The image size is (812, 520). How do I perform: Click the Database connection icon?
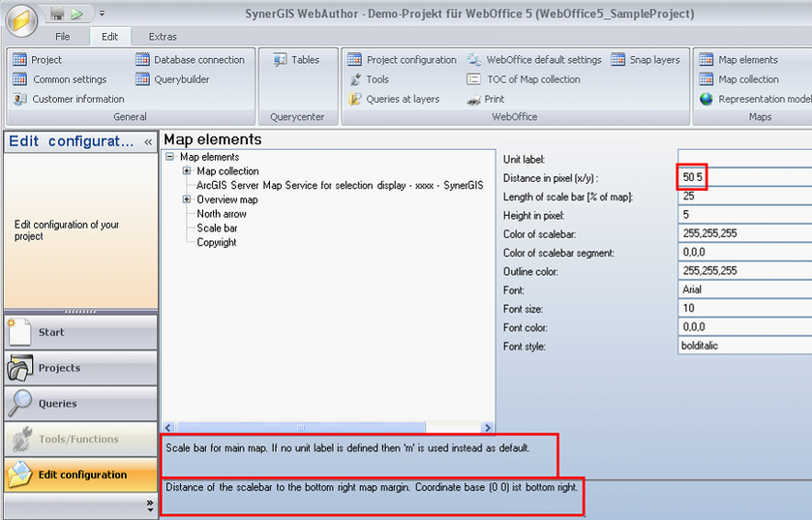click(142, 60)
